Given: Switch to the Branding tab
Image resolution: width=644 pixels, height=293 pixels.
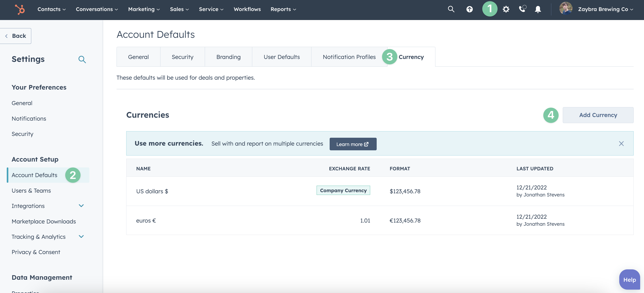Looking at the screenshot, I should (228, 57).
